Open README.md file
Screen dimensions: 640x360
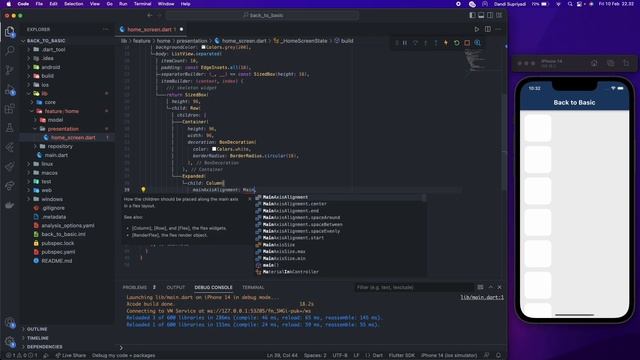[x=56, y=261]
